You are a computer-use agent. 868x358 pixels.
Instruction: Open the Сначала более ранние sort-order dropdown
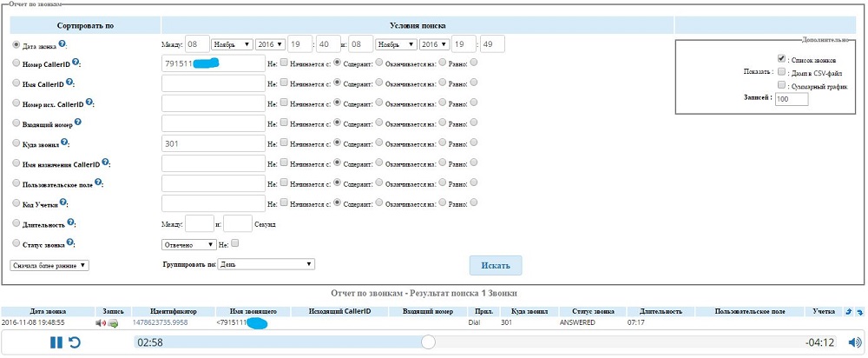click(50, 264)
